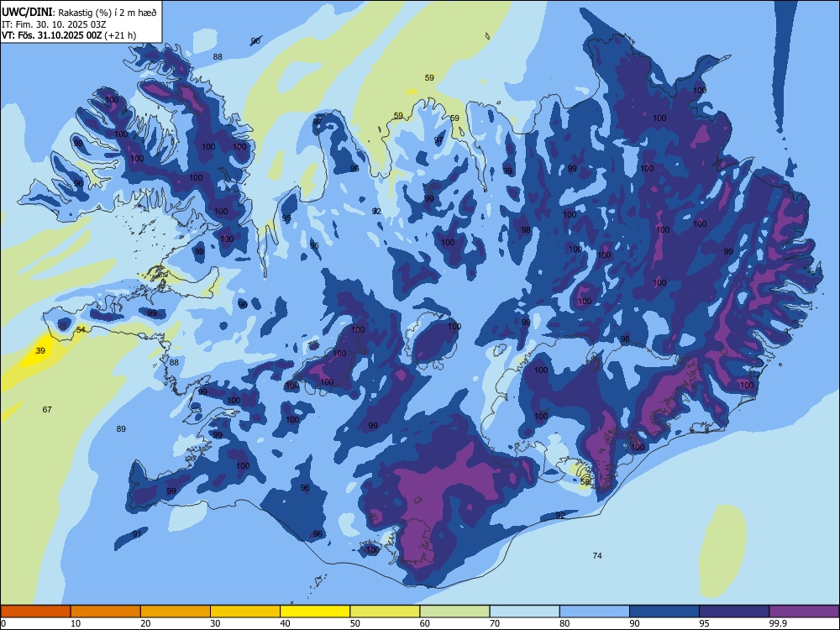Viewport: 840px width, 630px height.
Task: Click the purple above-99.9 legend swatch
Action: (x=804, y=612)
